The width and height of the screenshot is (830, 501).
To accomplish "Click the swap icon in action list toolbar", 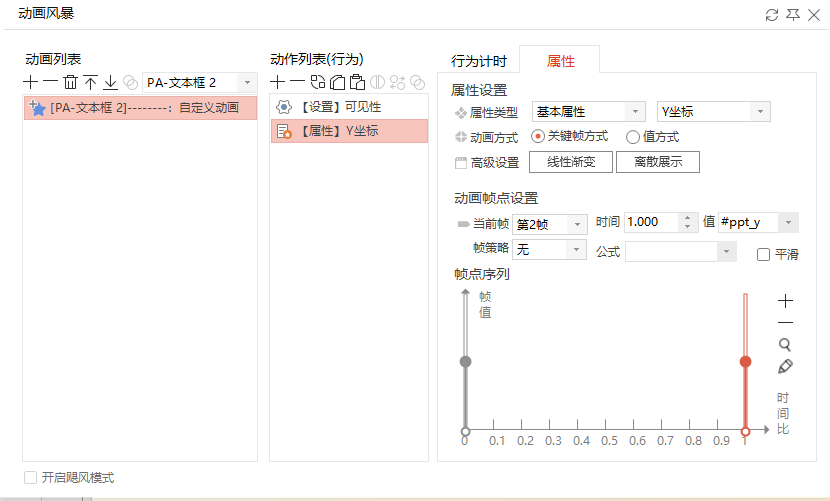I will (x=398, y=82).
